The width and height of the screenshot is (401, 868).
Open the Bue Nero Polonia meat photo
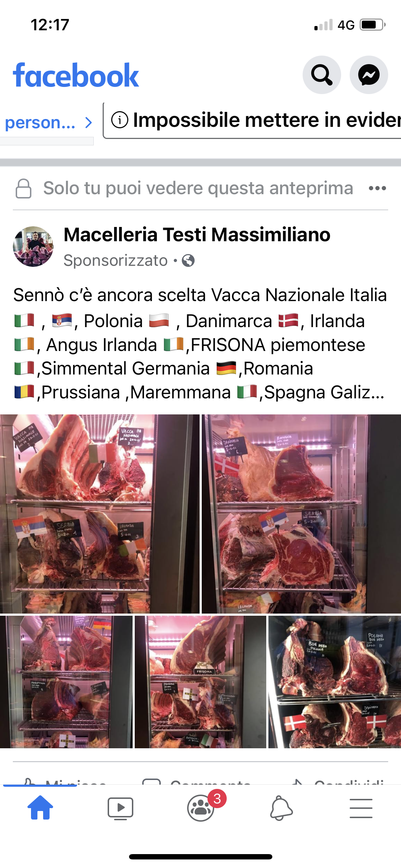[335, 682]
